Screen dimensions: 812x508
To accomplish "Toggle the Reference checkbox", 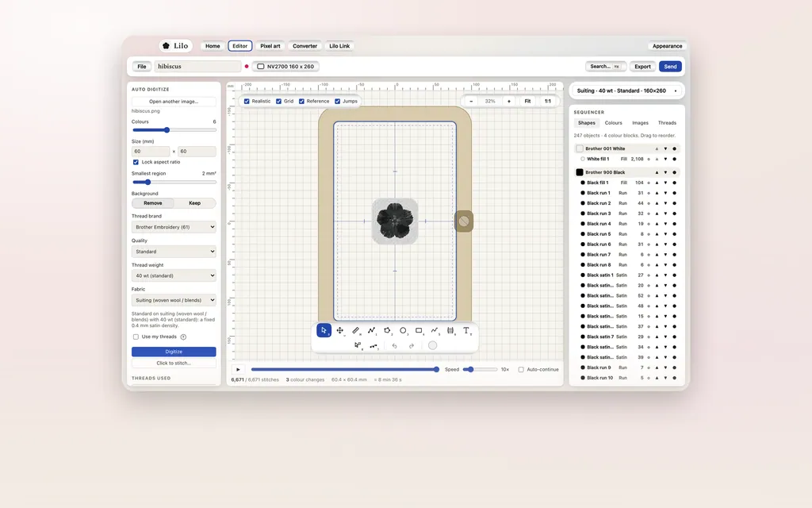I will [301, 101].
